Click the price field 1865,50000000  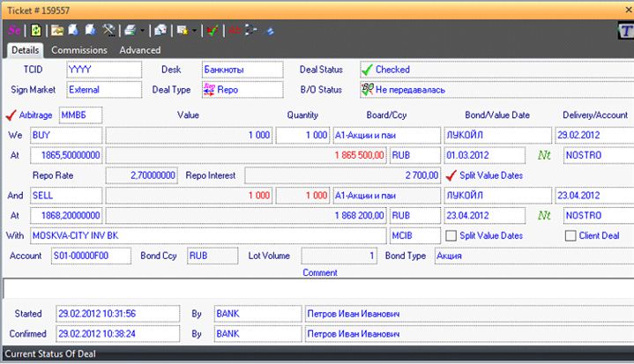[66, 155]
